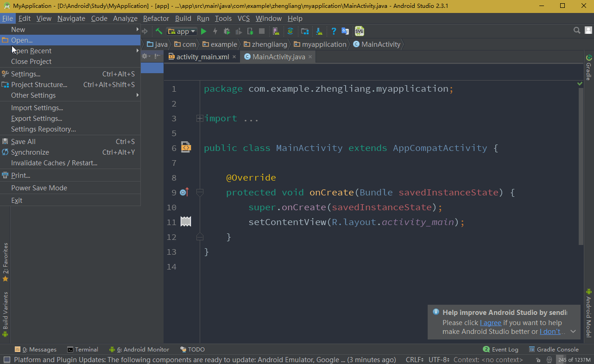The width and height of the screenshot is (594, 364).
Task: Toggle the read-only lock icon in status bar
Action: click(538, 360)
